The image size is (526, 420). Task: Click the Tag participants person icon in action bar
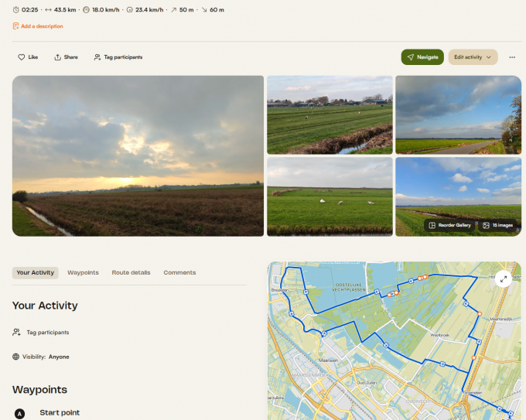(x=97, y=57)
